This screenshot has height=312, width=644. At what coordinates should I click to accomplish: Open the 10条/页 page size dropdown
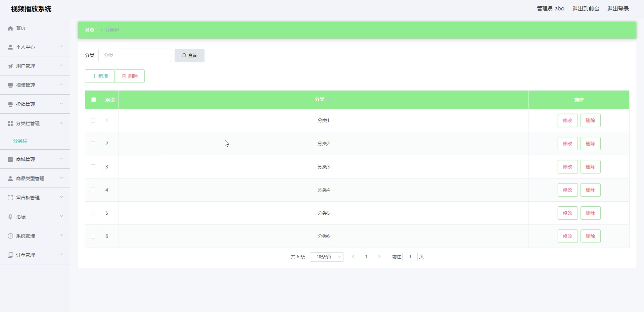326,257
